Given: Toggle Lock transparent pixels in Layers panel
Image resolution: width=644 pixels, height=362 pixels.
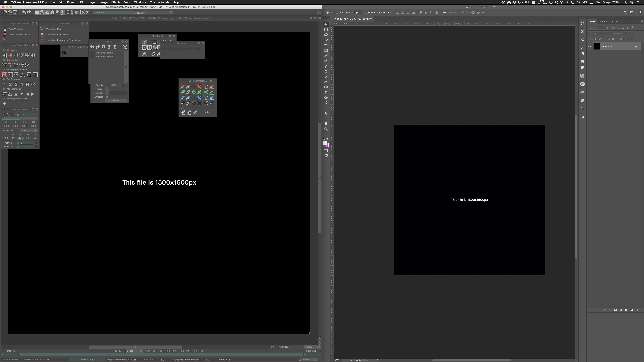Looking at the screenshot, I should pos(595,39).
